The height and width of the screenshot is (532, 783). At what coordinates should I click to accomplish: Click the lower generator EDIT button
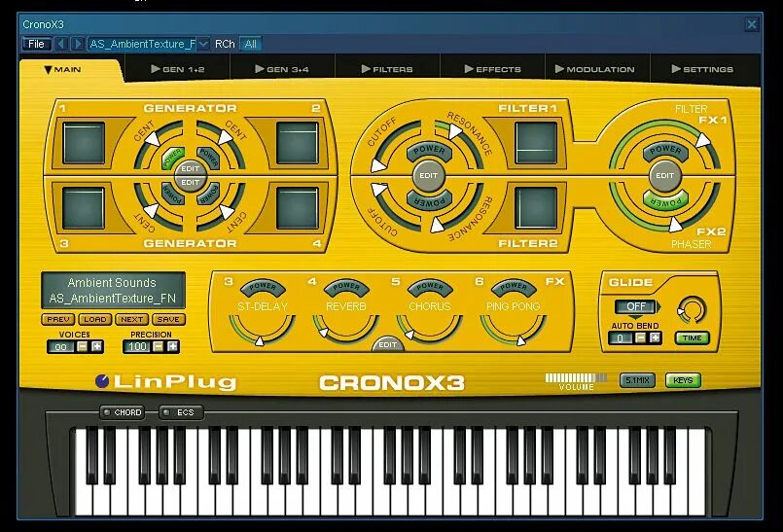point(191,183)
